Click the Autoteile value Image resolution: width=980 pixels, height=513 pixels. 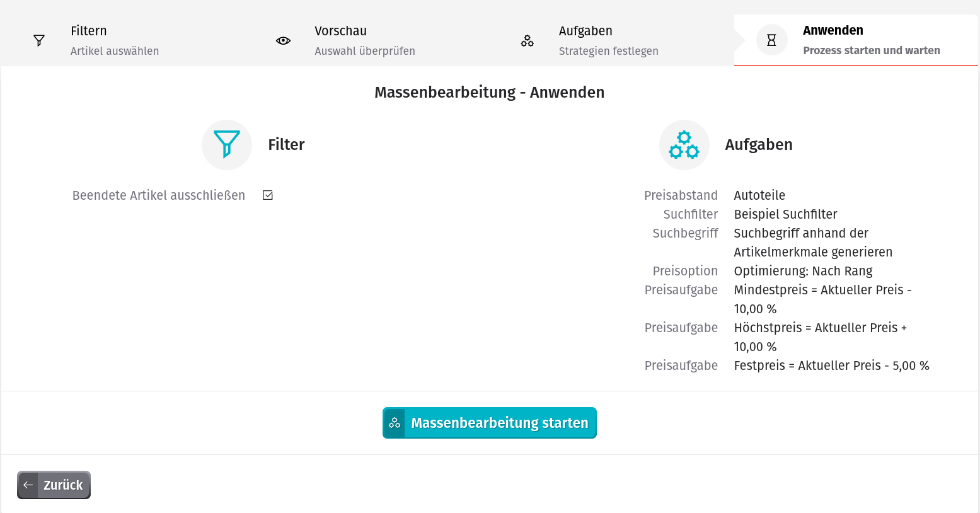759,195
